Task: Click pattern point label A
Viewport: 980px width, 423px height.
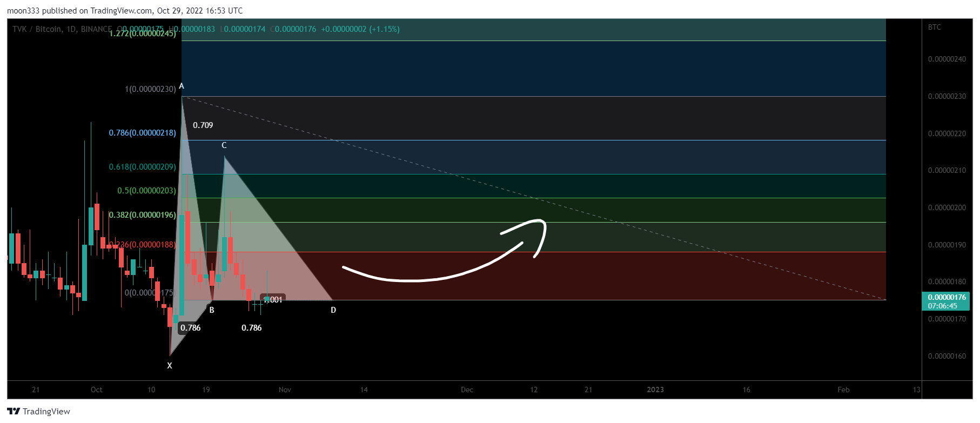Action: [x=182, y=86]
